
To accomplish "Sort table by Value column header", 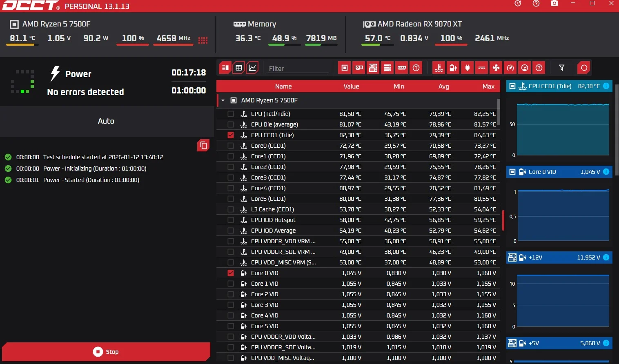I will click(351, 87).
